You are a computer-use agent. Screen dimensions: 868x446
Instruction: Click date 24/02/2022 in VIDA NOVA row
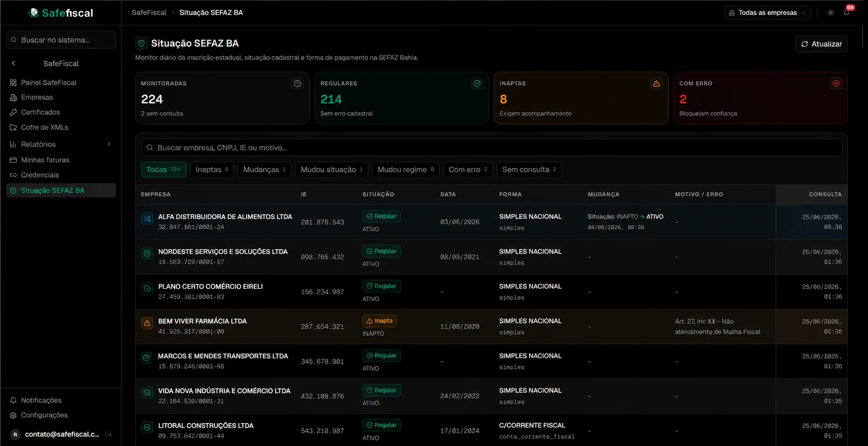460,396
